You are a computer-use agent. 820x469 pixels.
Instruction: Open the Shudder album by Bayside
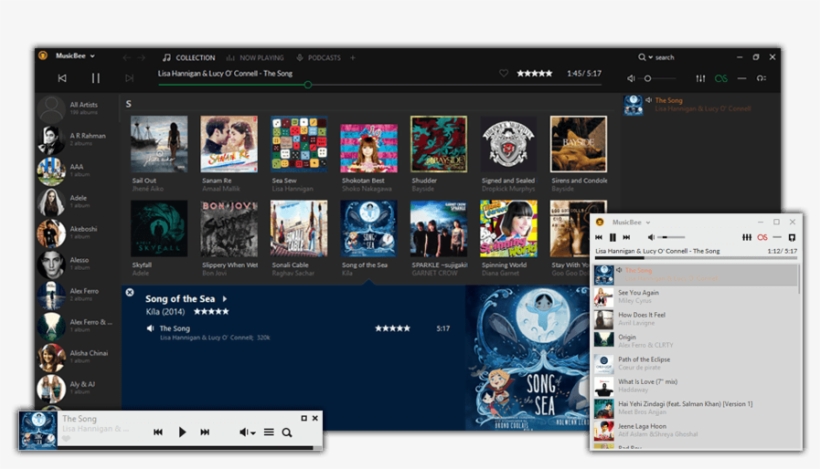click(x=439, y=144)
